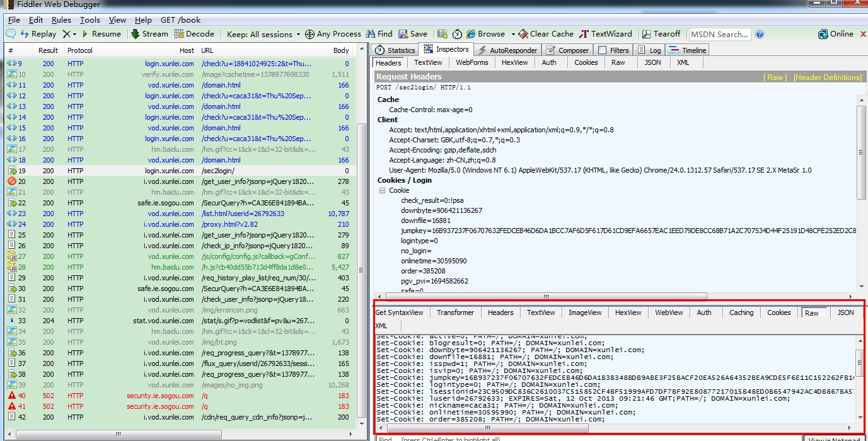
Task: Click the timer clock icon in toolbar
Action: pyautogui.click(x=457, y=34)
